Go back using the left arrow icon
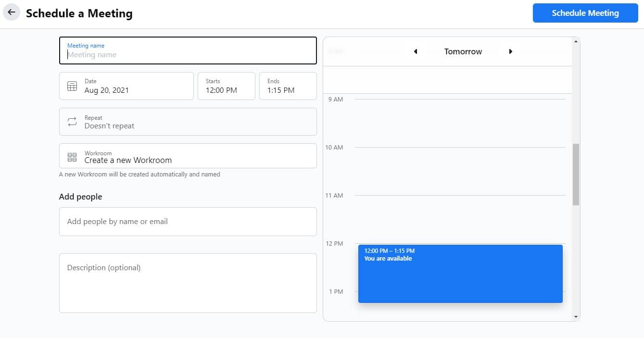This screenshot has height=338, width=644. click(12, 13)
